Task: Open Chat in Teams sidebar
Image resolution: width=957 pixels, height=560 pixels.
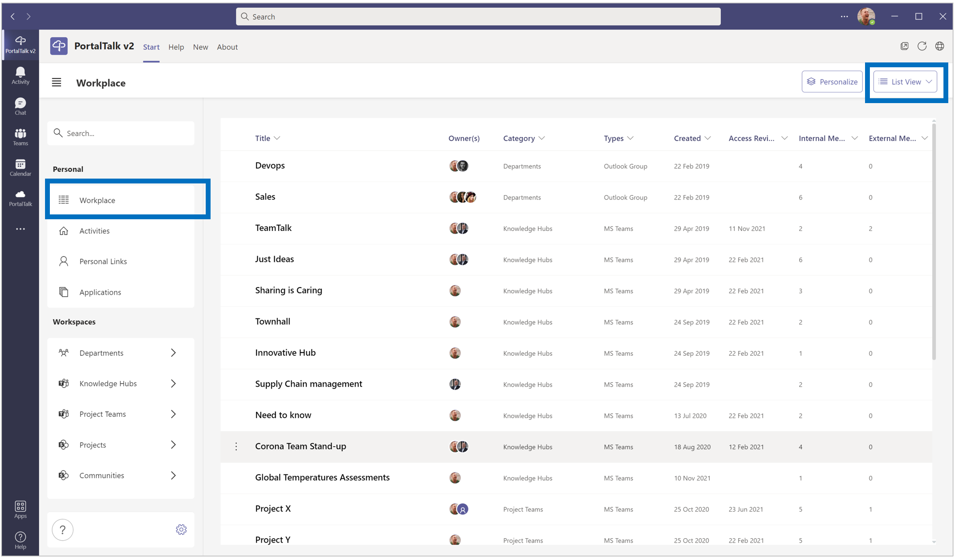Action: pyautogui.click(x=20, y=106)
